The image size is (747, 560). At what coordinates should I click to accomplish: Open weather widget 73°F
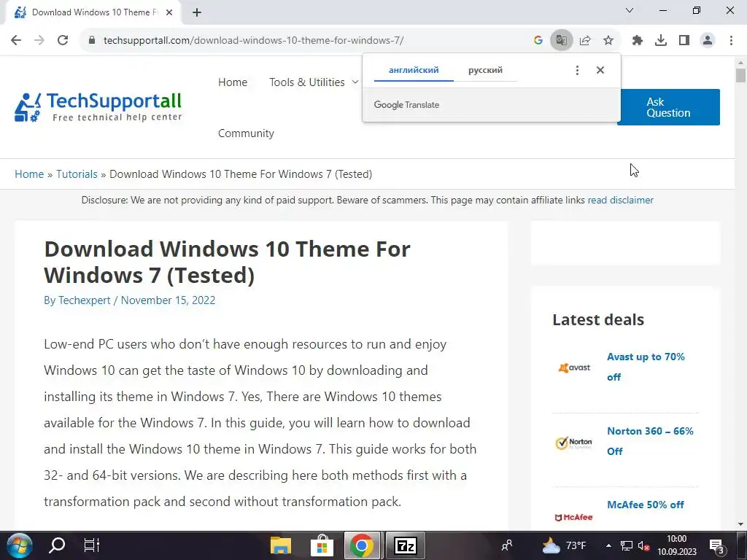click(565, 545)
